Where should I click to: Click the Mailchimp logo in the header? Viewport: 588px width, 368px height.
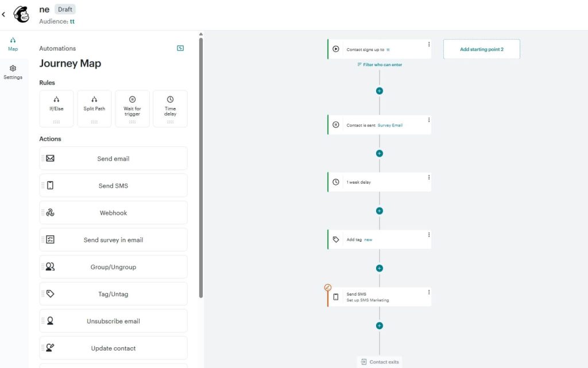point(21,14)
